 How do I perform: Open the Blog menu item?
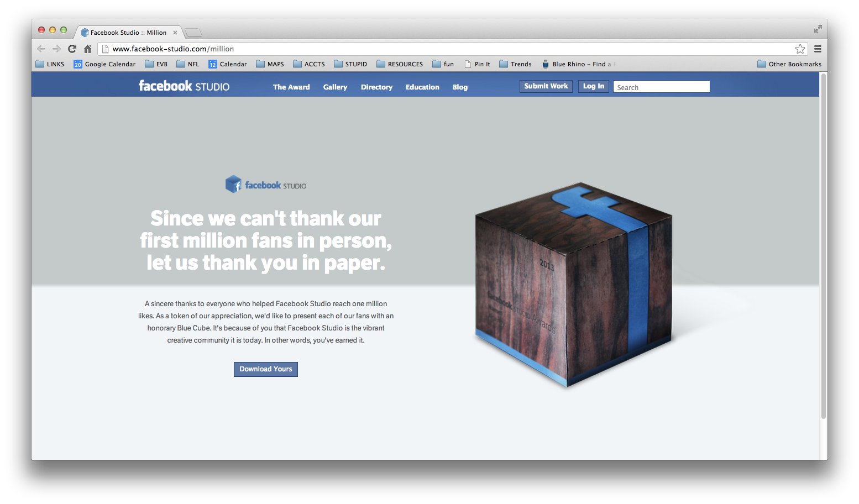point(460,87)
